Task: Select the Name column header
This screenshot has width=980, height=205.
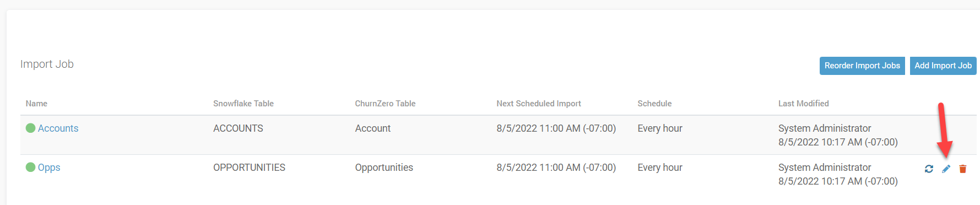Action: pos(36,104)
